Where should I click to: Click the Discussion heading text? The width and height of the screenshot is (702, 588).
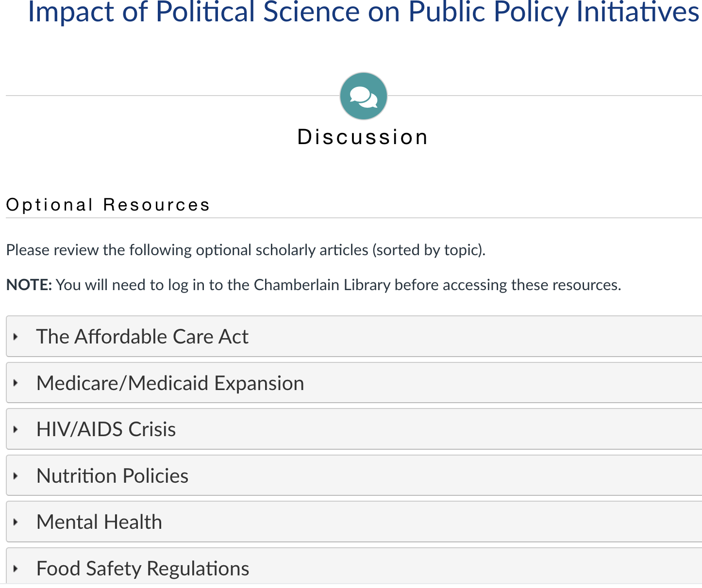click(363, 137)
